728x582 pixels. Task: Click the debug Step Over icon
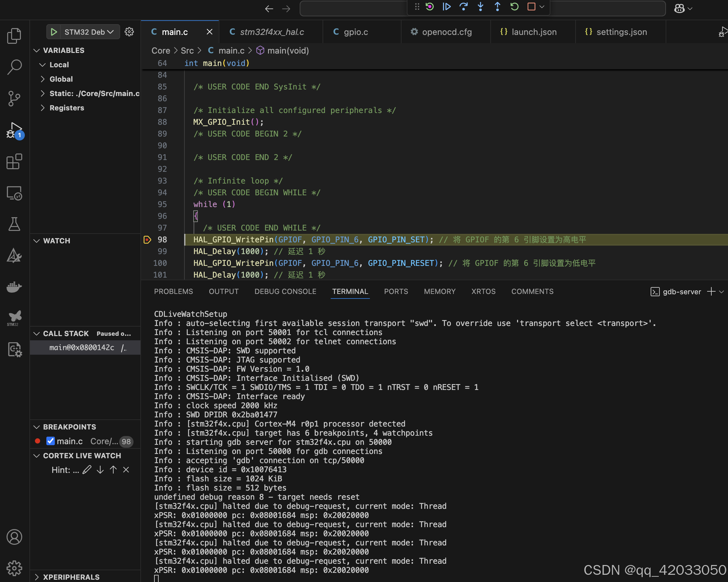coord(463,7)
